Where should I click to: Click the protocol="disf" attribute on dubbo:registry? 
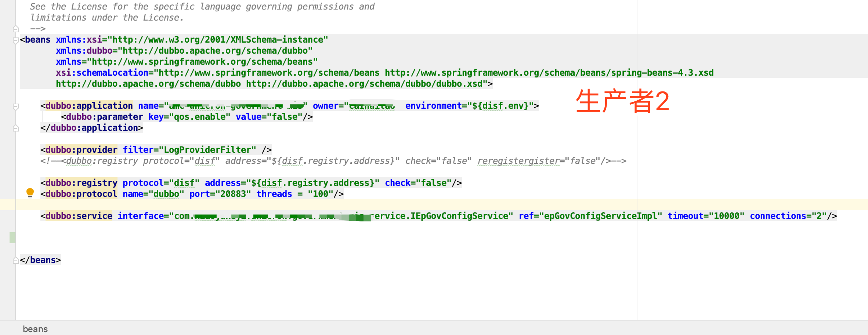161,183
